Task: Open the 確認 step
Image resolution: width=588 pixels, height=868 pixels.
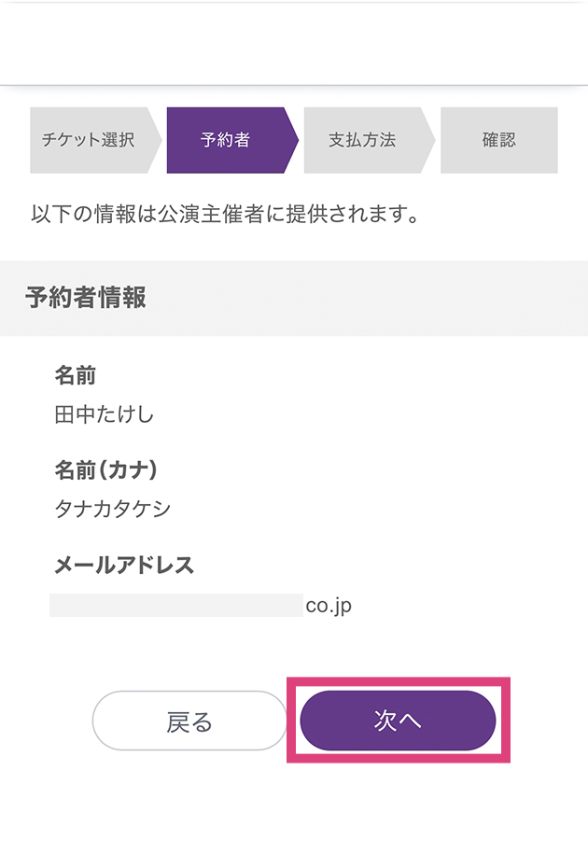Action: pyautogui.click(x=499, y=140)
